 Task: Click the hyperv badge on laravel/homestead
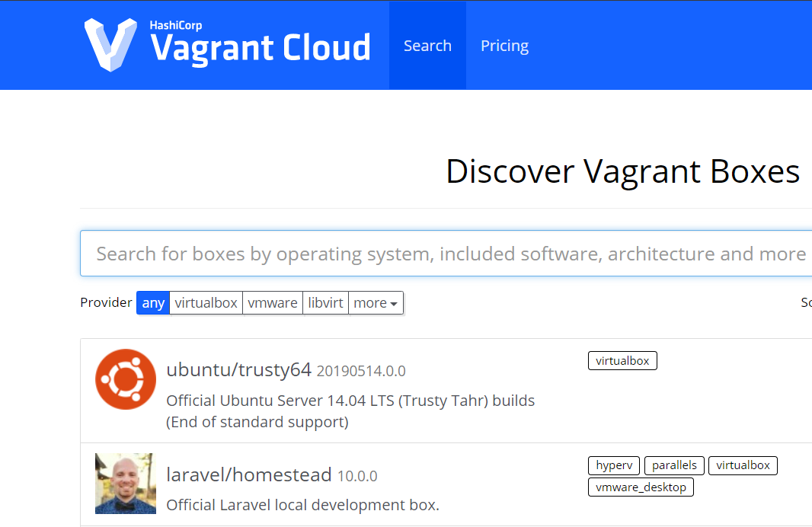click(613, 465)
